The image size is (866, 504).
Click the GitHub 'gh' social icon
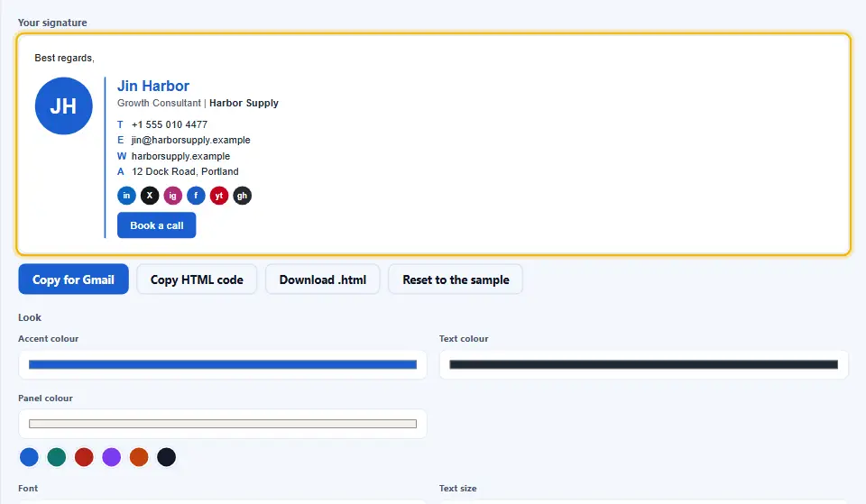click(243, 196)
